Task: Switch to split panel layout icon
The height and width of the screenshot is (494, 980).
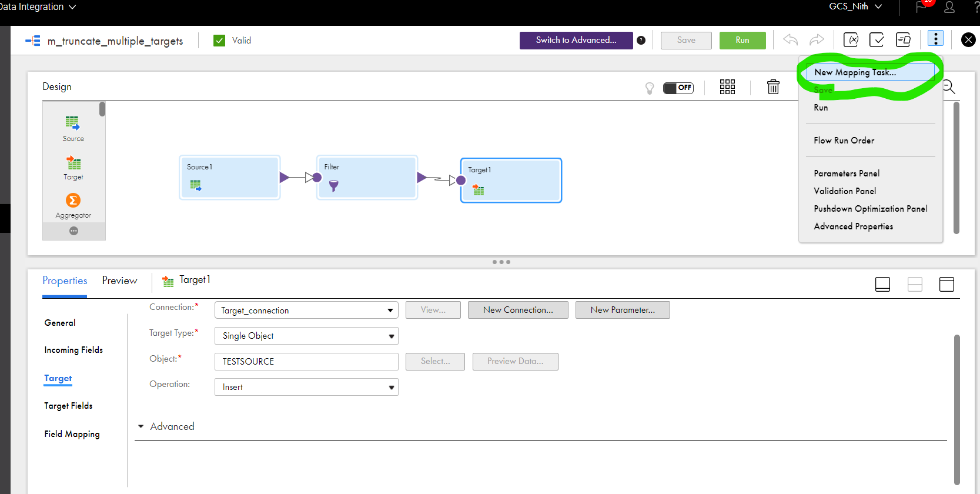Action: (x=915, y=285)
